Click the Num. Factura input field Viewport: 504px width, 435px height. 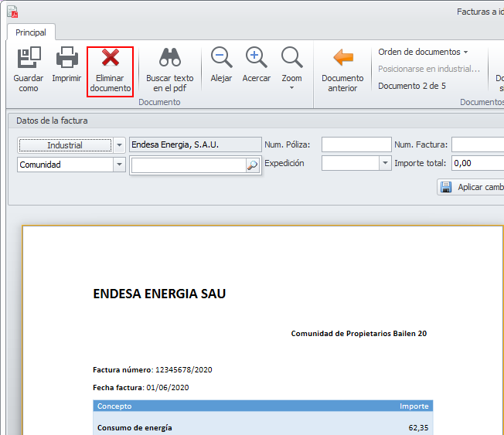(478, 144)
